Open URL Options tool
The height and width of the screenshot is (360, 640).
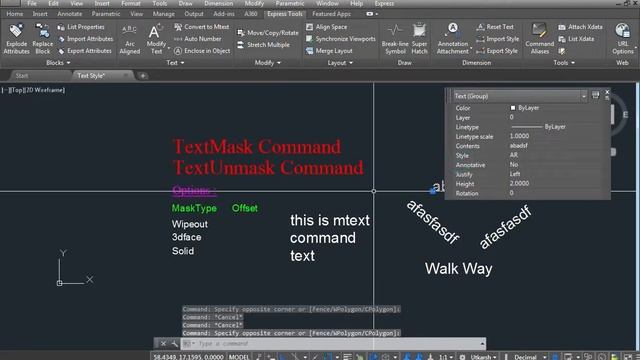(x=622, y=39)
